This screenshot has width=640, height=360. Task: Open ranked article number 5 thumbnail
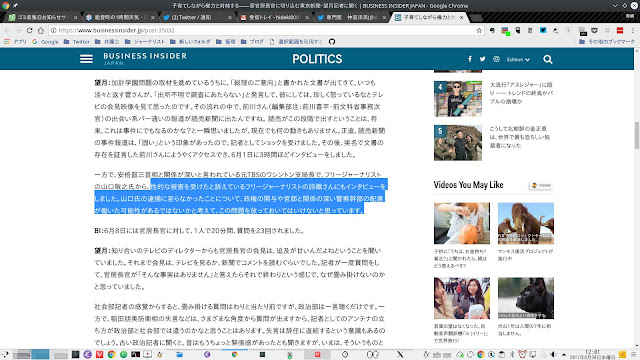pos(458,143)
